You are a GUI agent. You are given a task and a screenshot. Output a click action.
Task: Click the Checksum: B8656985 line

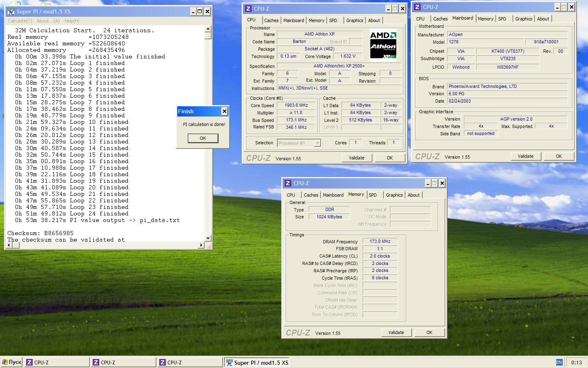40,233
